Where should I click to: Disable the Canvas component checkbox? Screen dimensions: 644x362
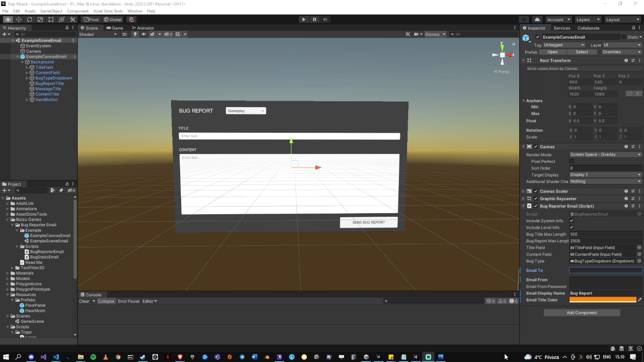(x=535, y=147)
